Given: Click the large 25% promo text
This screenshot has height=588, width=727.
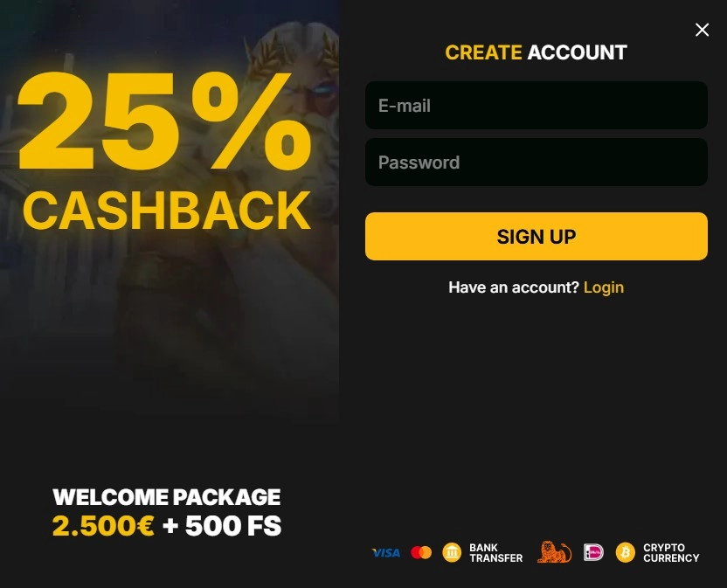Looking at the screenshot, I should (164, 121).
